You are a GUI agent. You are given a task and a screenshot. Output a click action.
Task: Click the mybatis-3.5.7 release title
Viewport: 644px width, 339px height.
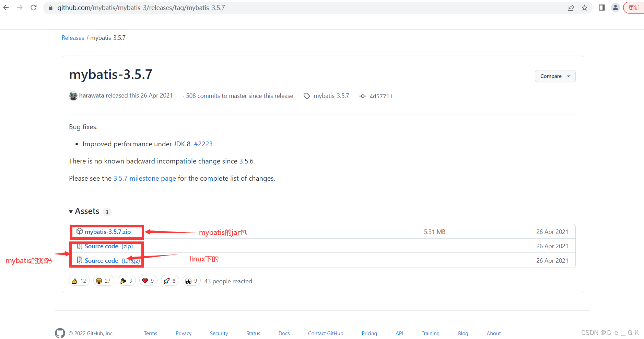[111, 75]
